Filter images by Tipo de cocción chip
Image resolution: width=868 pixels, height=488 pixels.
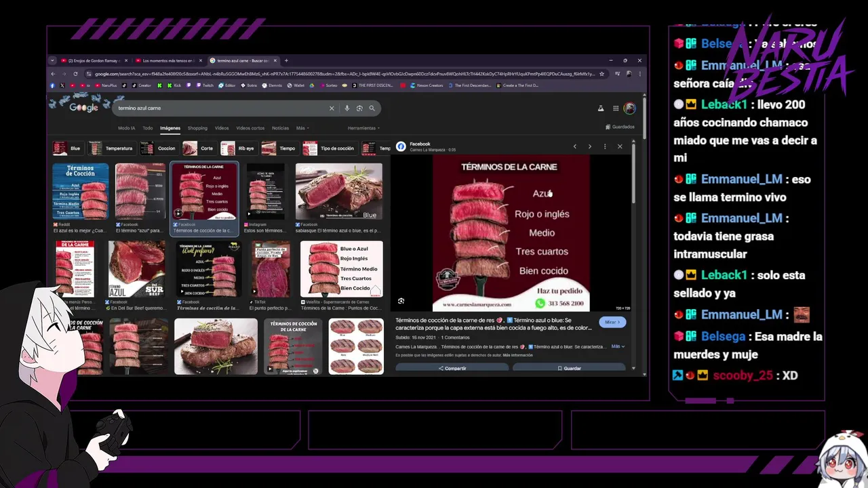(330, 148)
